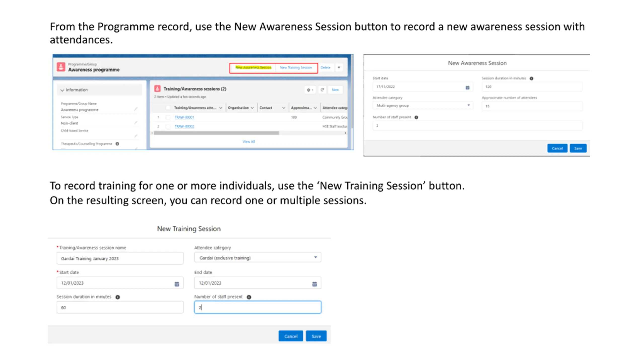644x362 pixels.
Task: Open Attendee category dropdown showing Gardaí (exclusive training)
Action: [x=257, y=258]
